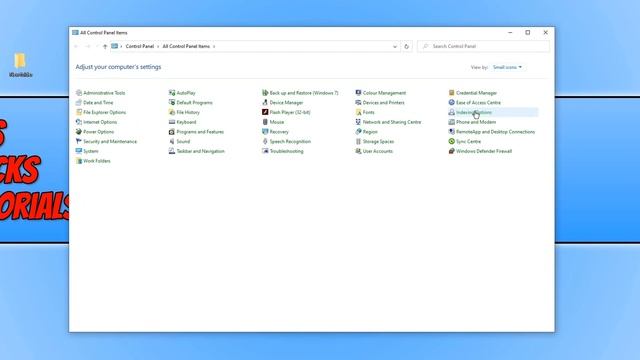This screenshot has width=640, height=360.
Task: Open the AutoPlay icon
Action: [172, 93]
